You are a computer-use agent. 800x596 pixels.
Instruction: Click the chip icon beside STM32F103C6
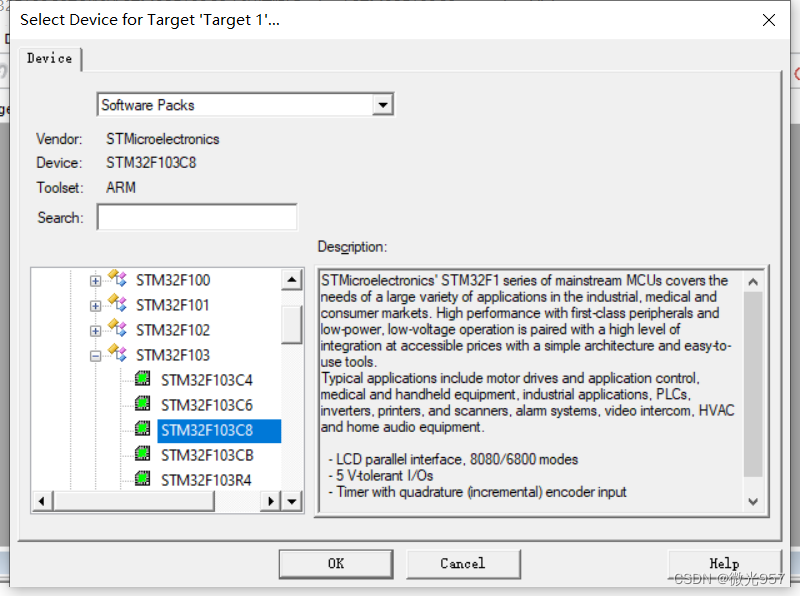142,404
